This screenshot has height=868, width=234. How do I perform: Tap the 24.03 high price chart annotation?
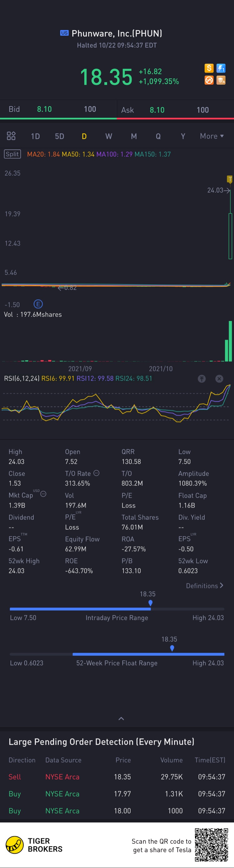[216, 190]
